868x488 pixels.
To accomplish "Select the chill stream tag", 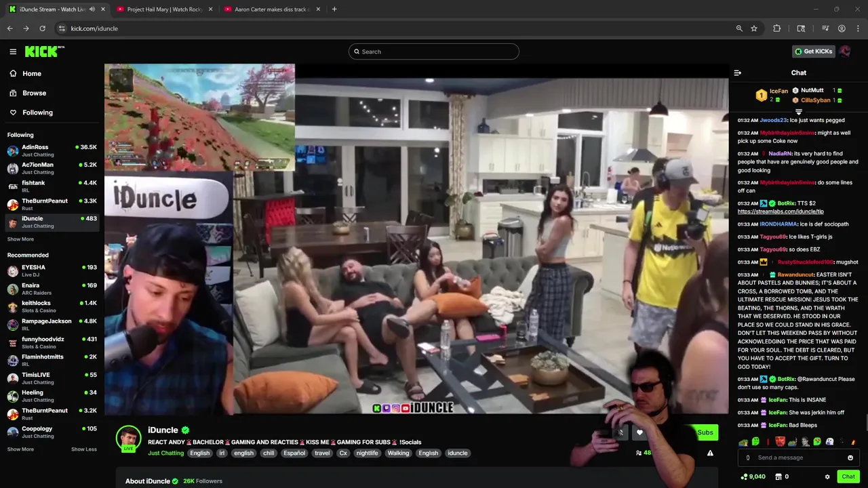I will click(269, 453).
